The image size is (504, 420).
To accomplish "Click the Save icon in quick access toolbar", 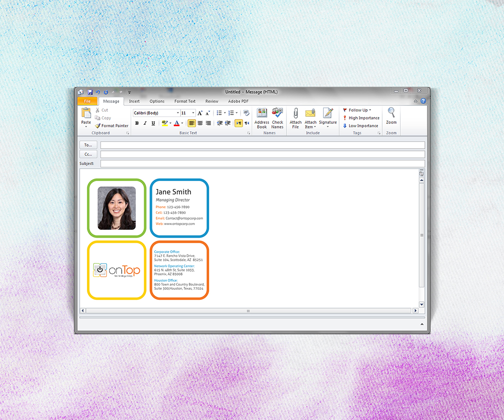I will (x=90, y=92).
